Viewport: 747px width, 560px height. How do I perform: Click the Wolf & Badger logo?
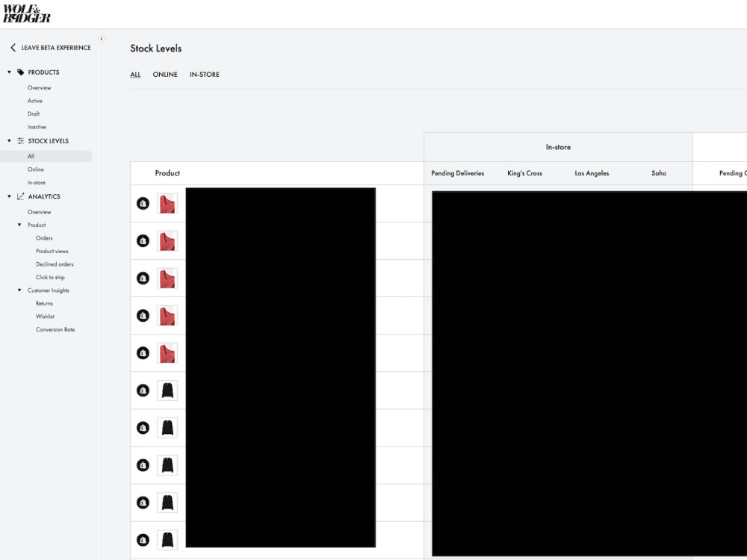point(27,13)
